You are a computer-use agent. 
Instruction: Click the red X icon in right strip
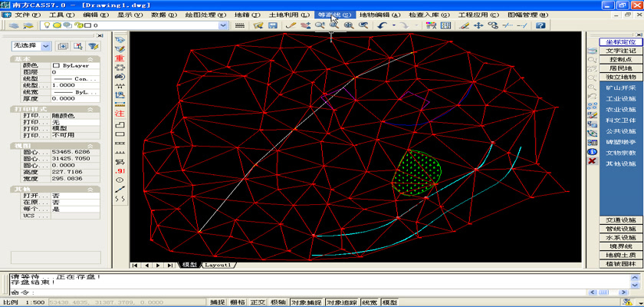point(592,160)
